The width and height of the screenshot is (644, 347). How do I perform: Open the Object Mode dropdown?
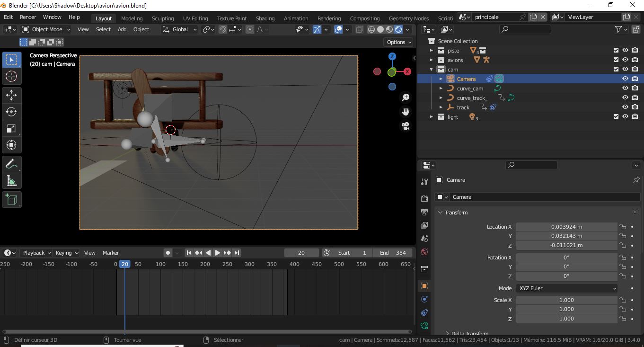pyautogui.click(x=46, y=29)
